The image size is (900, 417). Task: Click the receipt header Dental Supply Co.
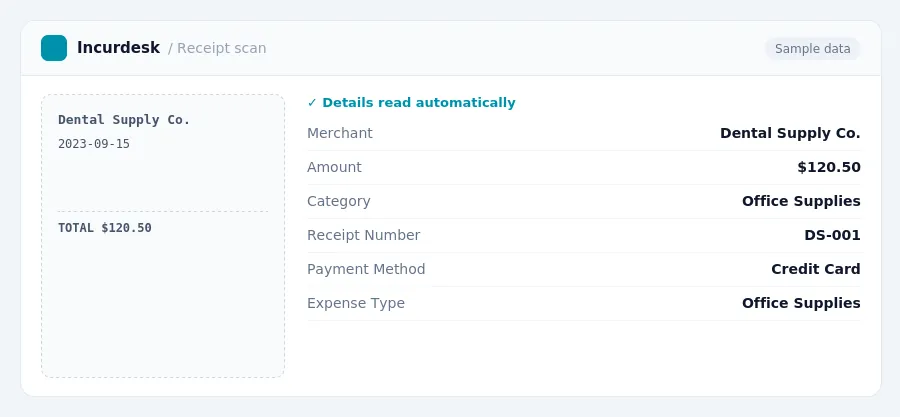click(124, 120)
